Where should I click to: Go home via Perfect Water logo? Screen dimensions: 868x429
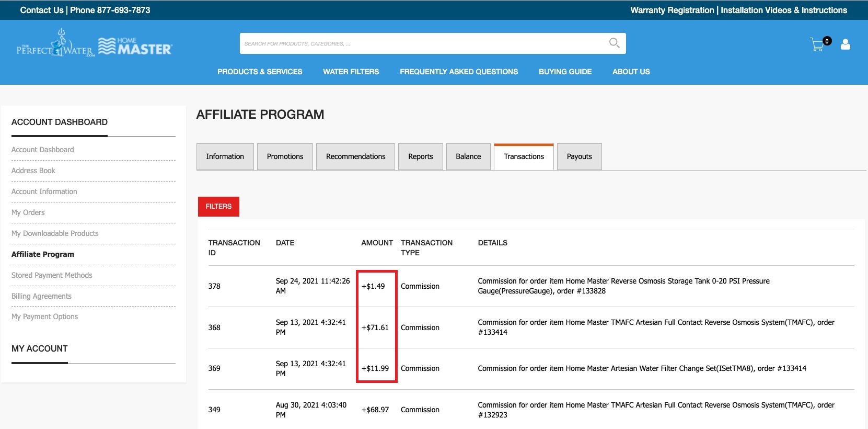click(x=55, y=43)
